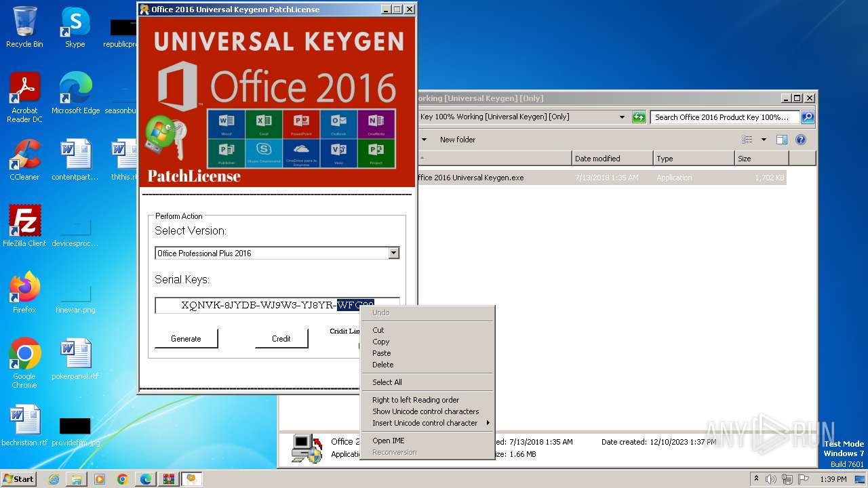
Task: Sort by Type column header
Action: [x=694, y=159]
